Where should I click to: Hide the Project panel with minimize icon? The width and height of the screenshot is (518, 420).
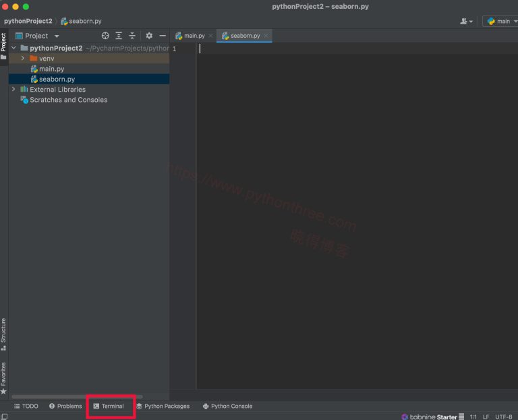click(163, 36)
